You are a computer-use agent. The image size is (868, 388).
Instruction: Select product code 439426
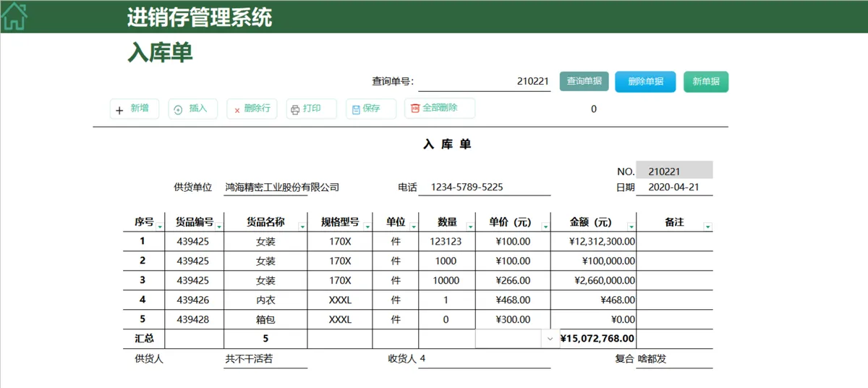click(192, 300)
